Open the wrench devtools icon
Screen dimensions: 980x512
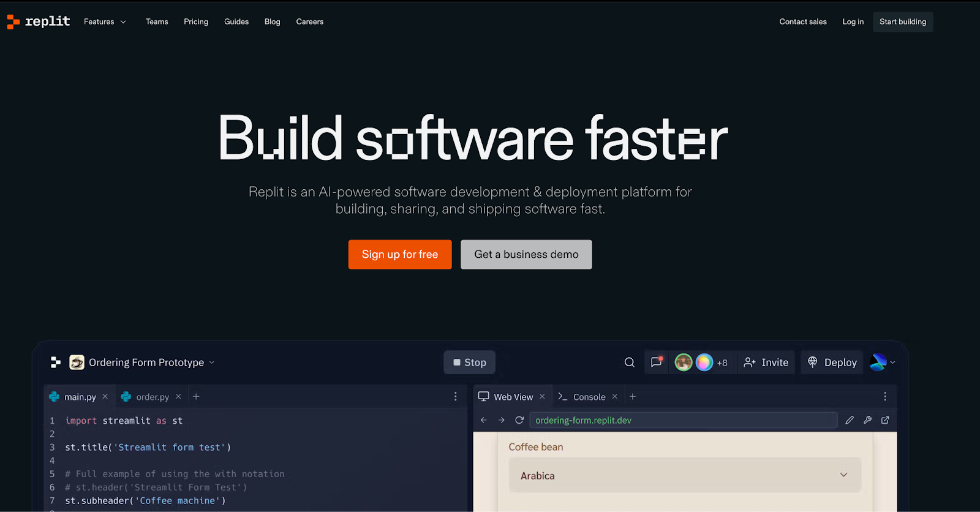[867, 420]
